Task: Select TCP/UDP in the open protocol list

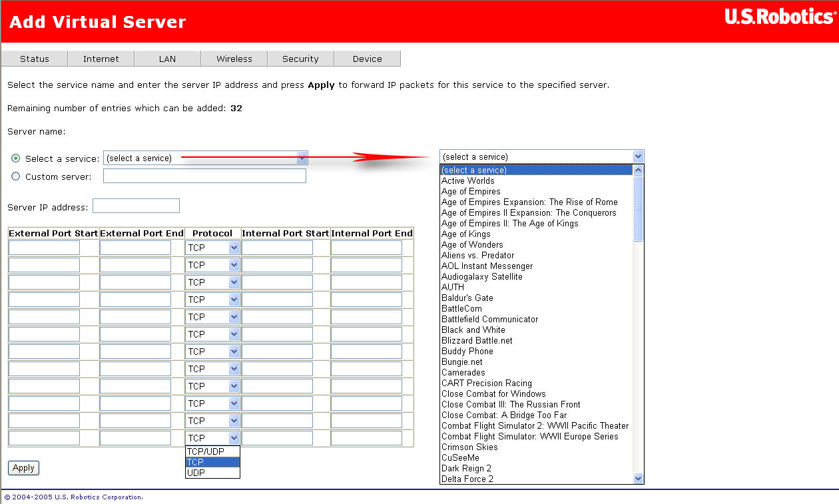Action: pos(212,451)
